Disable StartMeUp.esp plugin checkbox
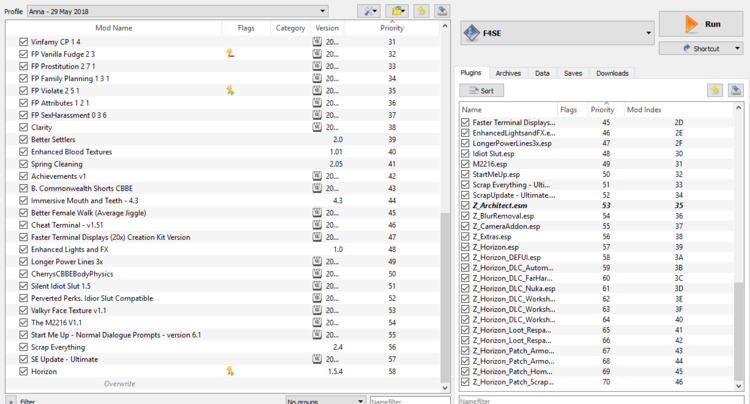The height and width of the screenshot is (404, 750). [465, 175]
